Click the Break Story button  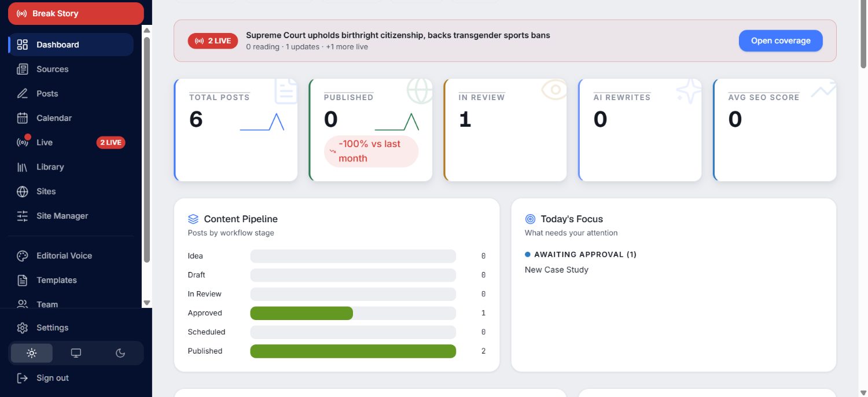pyautogui.click(x=76, y=13)
